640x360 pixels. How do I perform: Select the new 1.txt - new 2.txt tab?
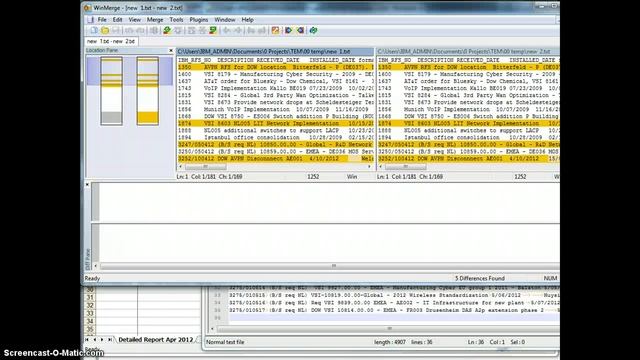(x=111, y=41)
